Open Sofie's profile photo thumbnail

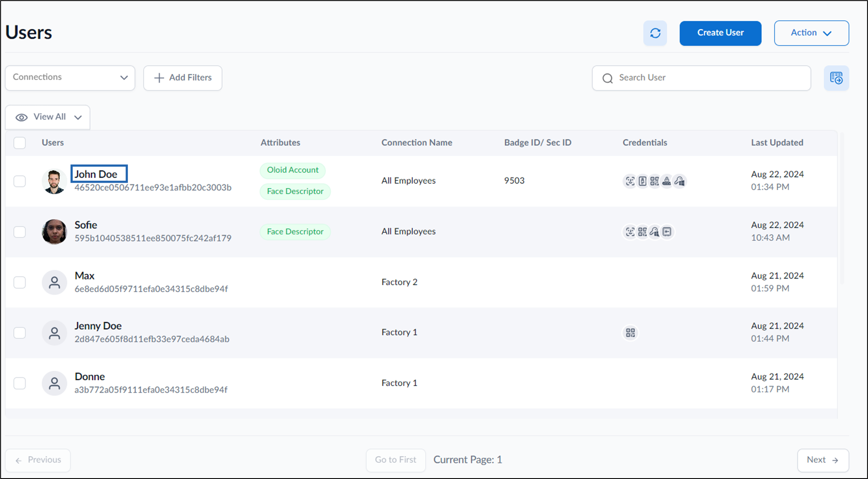click(x=54, y=232)
